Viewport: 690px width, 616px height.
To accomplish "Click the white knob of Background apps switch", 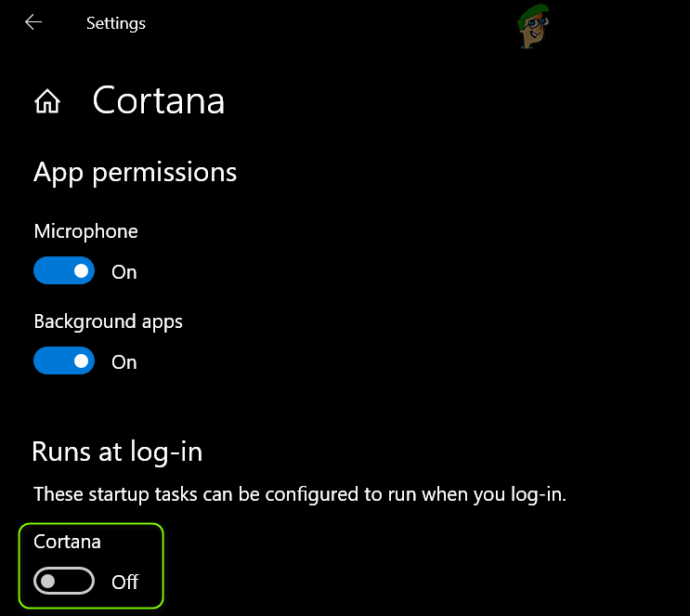I will click(82, 361).
